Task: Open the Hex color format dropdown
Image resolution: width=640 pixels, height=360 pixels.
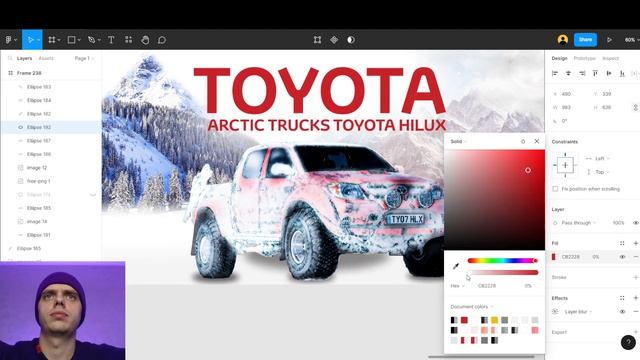Action: [457, 286]
